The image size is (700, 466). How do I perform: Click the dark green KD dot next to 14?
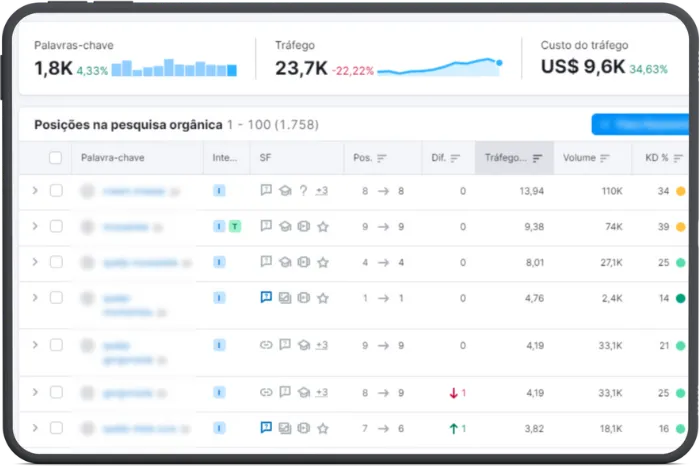tap(680, 298)
